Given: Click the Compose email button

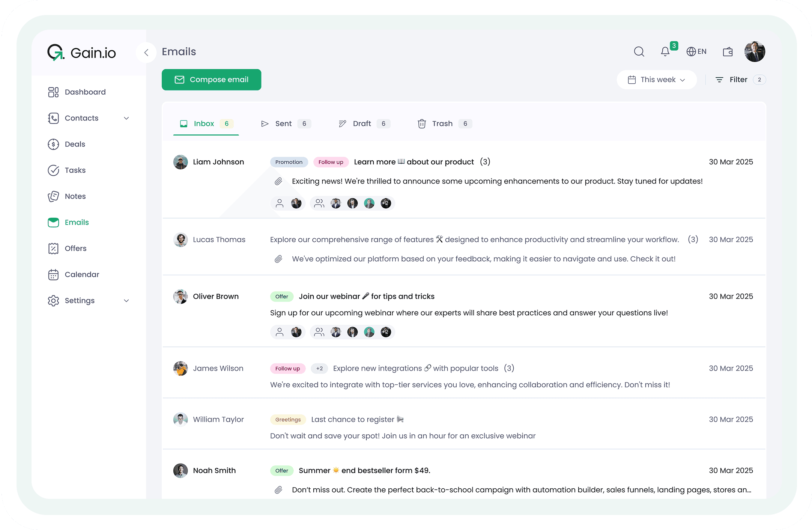Looking at the screenshot, I should pos(211,80).
